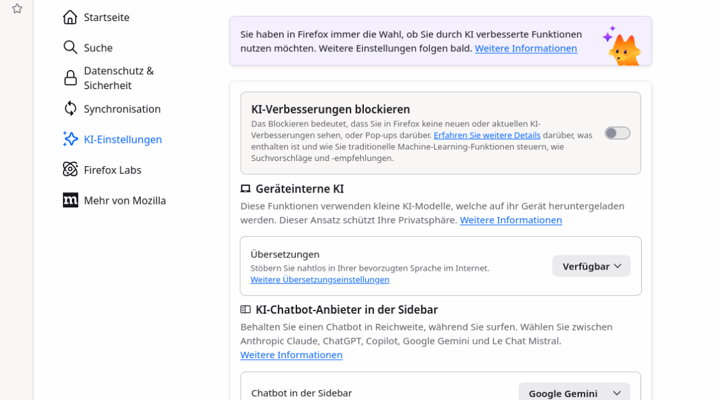Go to the Suche settings section
This screenshot has width=720, height=400.
[98, 47]
